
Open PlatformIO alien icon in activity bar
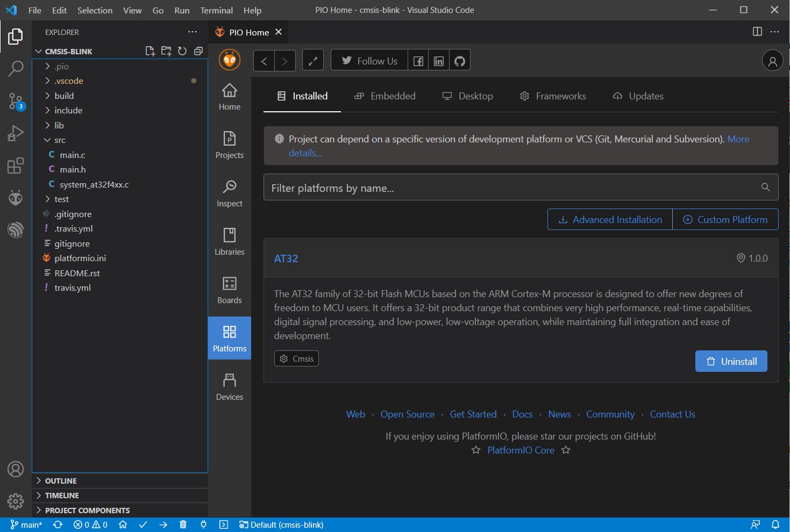(16, 198)
